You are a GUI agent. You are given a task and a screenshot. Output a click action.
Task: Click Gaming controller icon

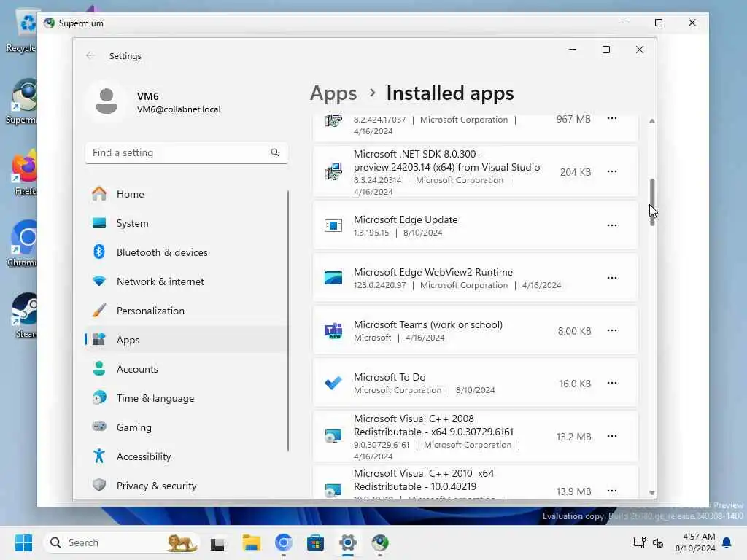point(99,427)
